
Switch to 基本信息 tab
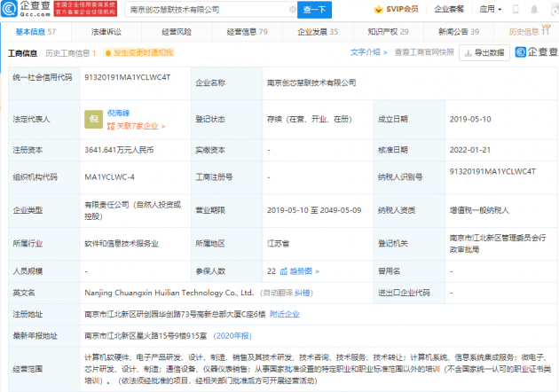pos(35,32)
